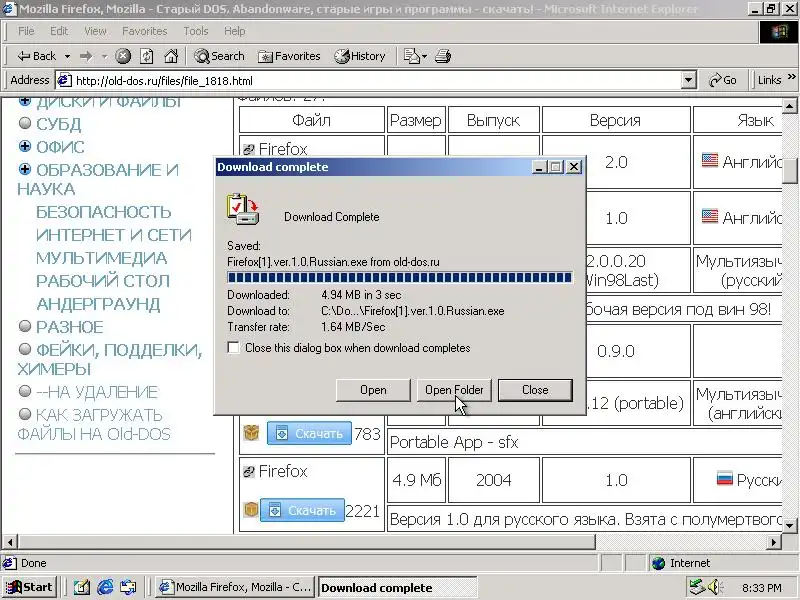Viewport: 800px width, 600px height.
Task: Expand ОБРАЗОВАНИЕ И НАУКА plus icon
Action: pos(24,169)
